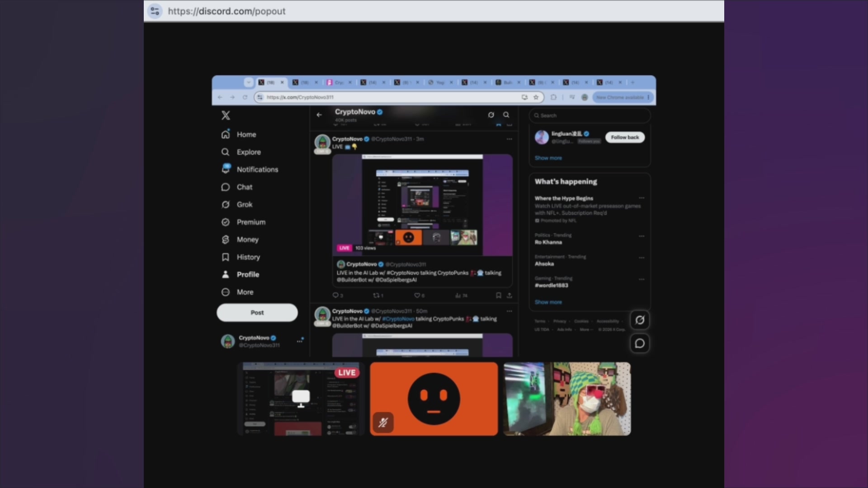Open the Chrome three-dot menu
The height and width of the screenshot is (488, 868).
649,97
